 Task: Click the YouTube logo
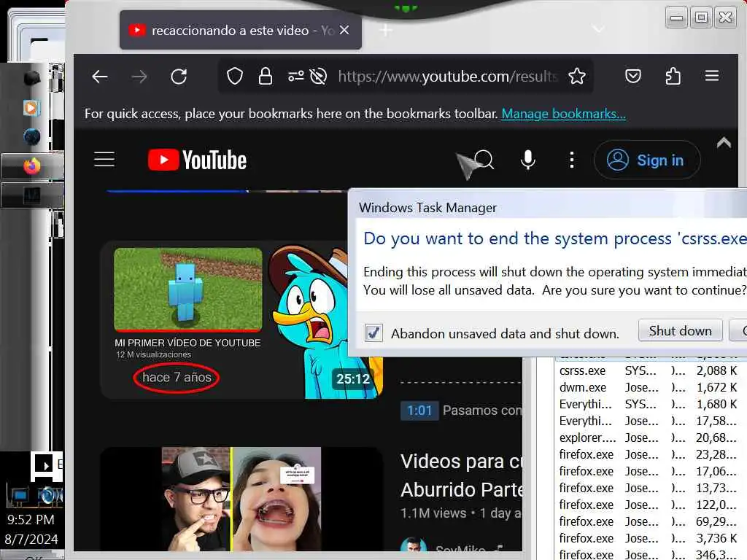[x=197, y=160]
